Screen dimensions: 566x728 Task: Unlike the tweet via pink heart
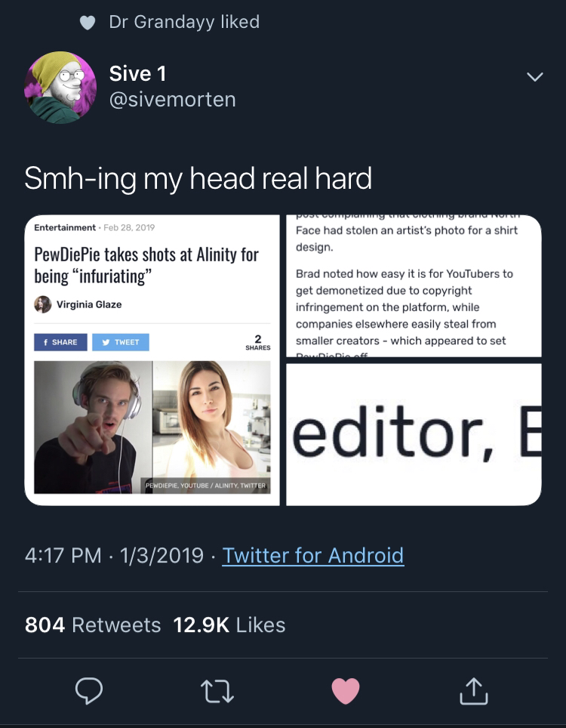tap(346, 691)
